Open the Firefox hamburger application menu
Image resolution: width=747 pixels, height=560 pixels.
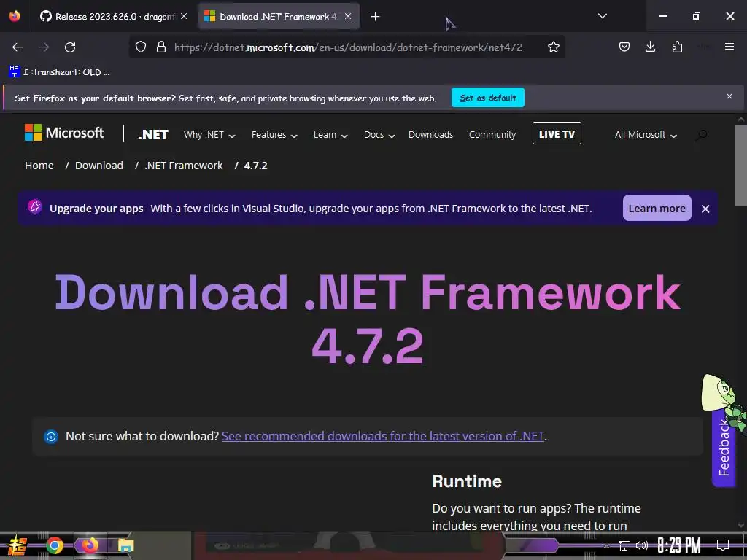[x=729, y=47]
